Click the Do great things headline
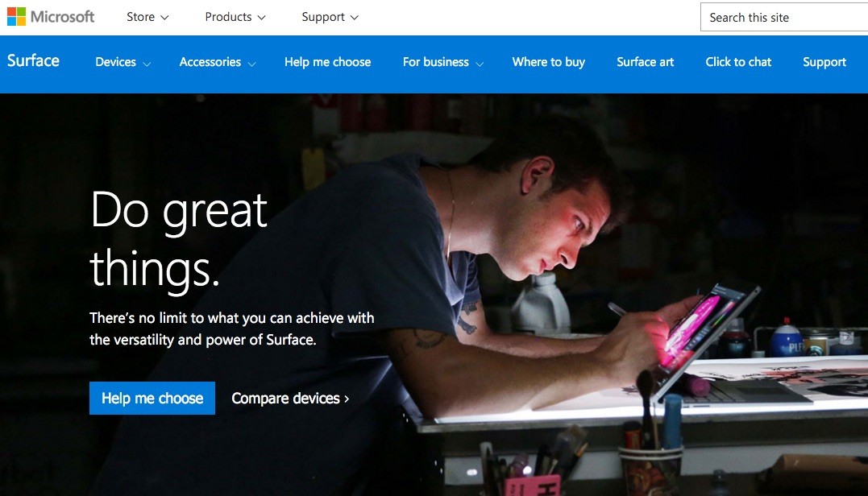This screenshot has width=868, height=496. (x=179, y=238)
